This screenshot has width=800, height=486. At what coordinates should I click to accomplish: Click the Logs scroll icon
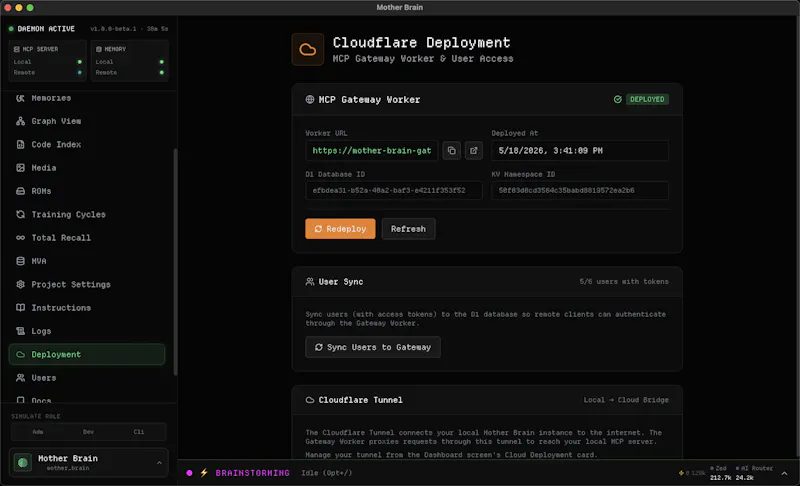[20, 331]
